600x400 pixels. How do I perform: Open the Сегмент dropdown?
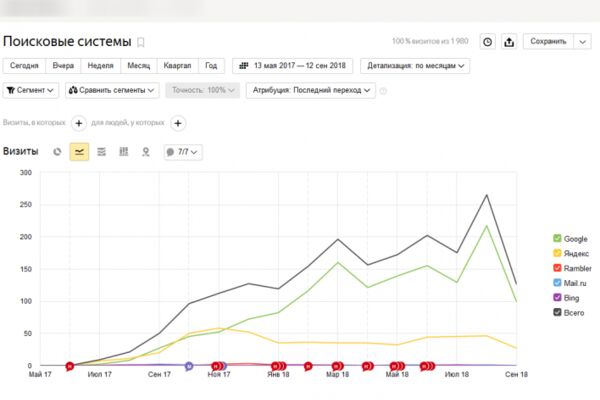(x=31, y=90)
